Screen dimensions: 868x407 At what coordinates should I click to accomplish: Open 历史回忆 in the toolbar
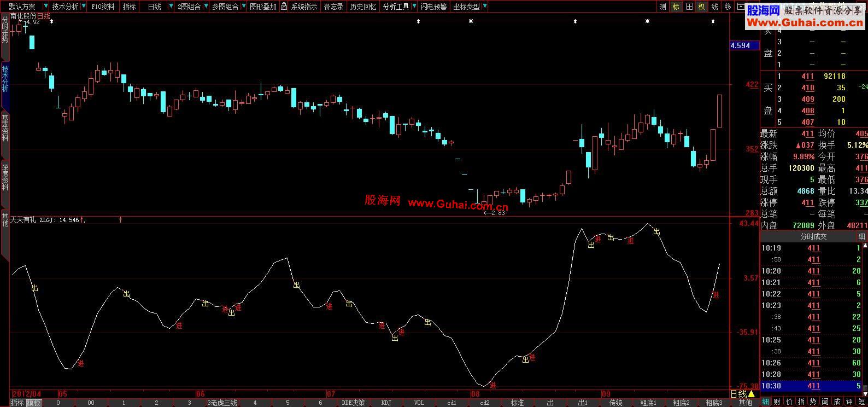(x=363, y=7)
